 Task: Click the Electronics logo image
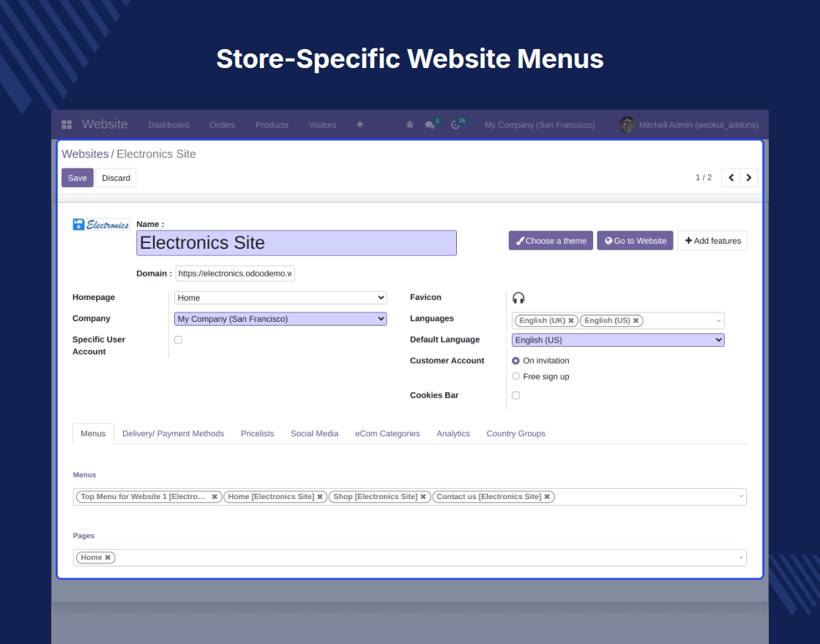pyautogui.click(x=101, y=225)
